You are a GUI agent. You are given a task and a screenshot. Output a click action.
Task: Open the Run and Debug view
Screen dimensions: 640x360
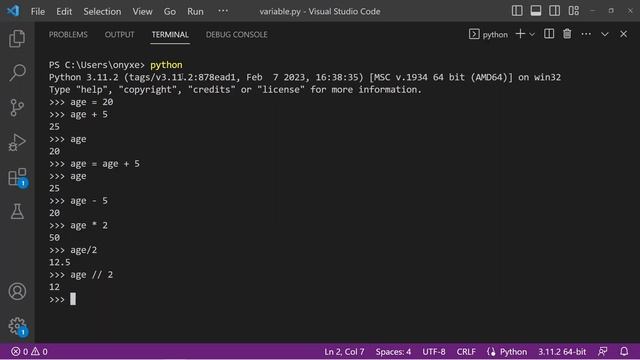pos(17,142)
